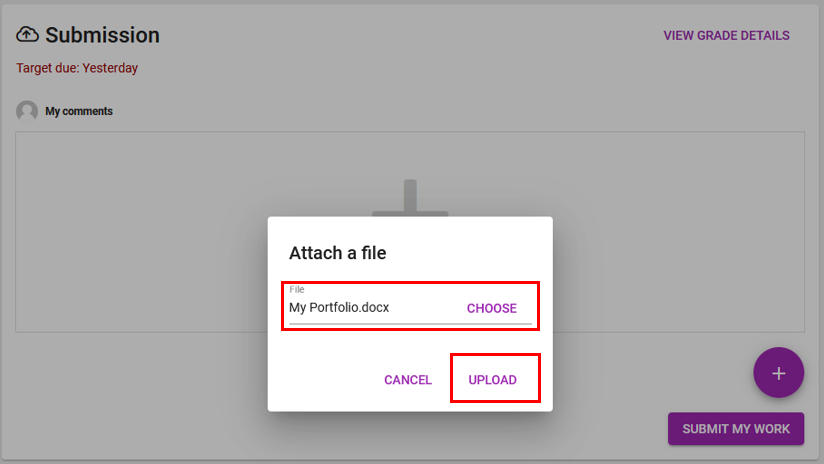Click the cloud upload icon beside Submission
The image size is (824, 464).
coord(27,35)
